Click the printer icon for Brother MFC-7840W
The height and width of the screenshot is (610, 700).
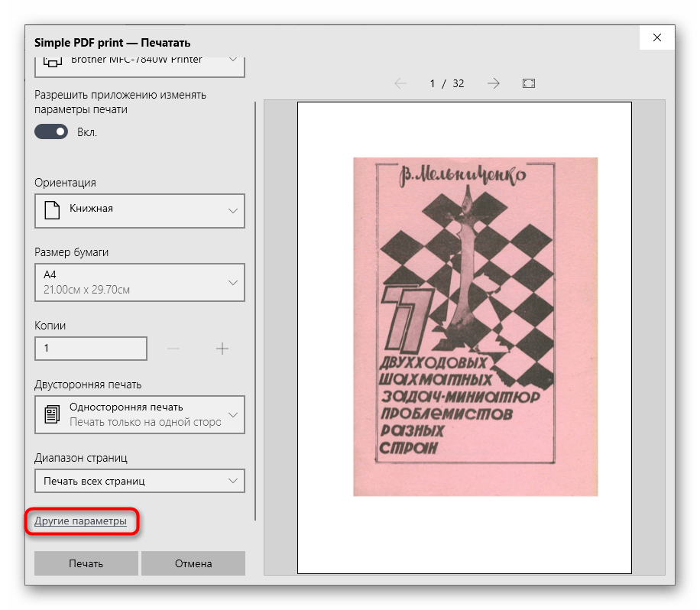click(x=52, y=60)
